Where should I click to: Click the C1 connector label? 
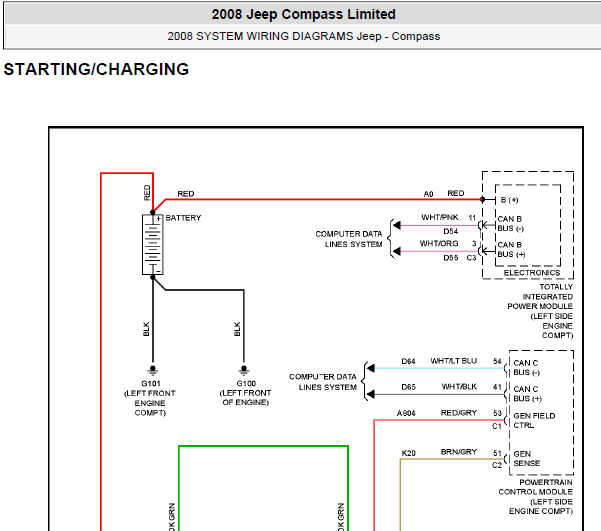pos(497,426)
